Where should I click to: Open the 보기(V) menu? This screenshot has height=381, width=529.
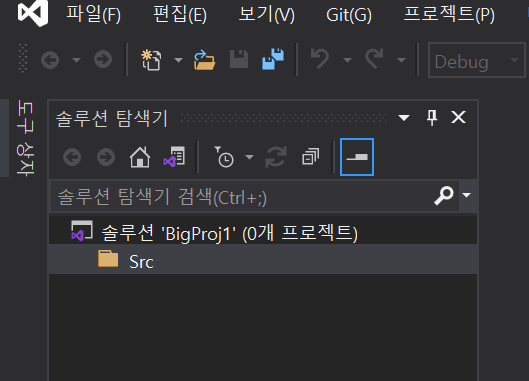[267, 15]
